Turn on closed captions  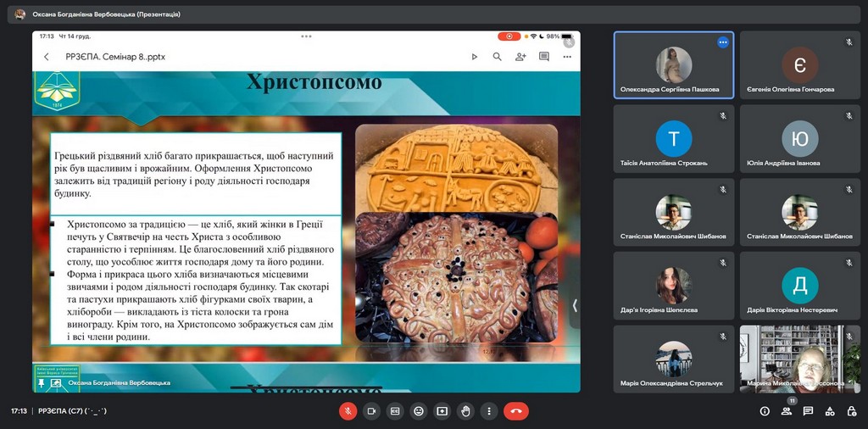click(395, 411)
